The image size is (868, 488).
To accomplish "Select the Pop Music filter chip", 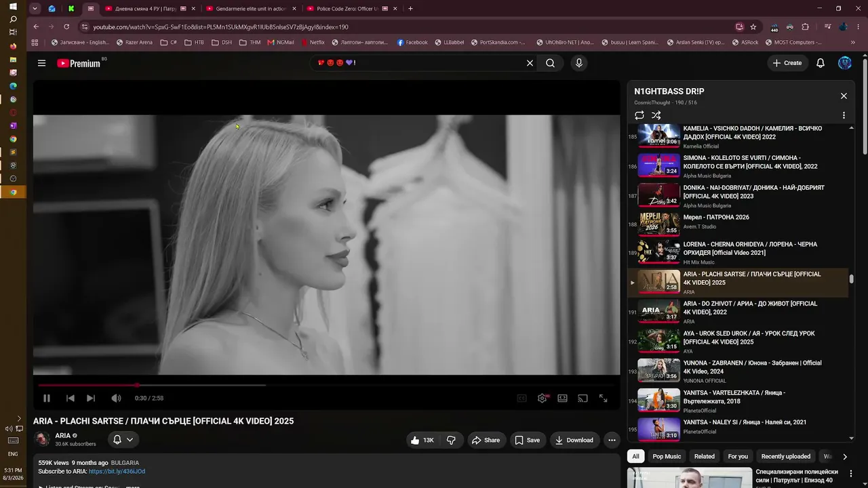I will coord(667,457).
